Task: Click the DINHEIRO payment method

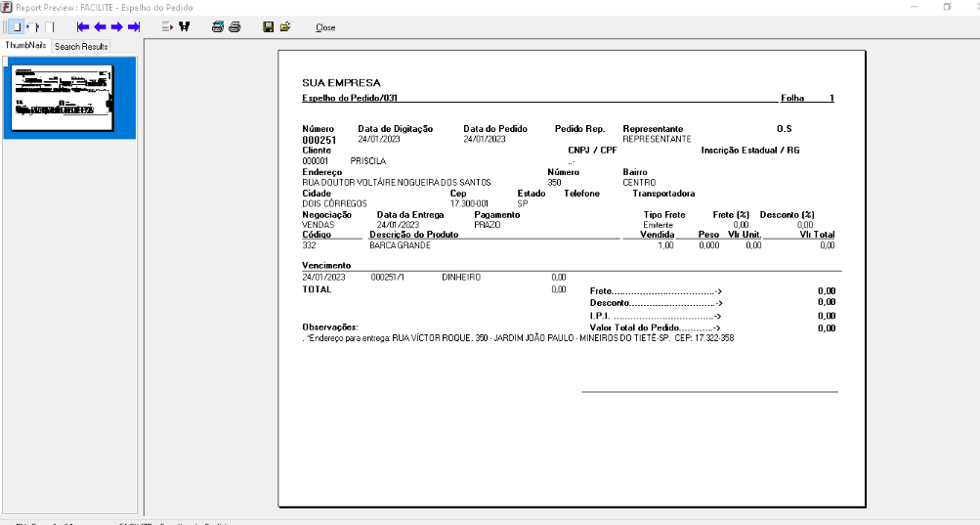Action: point(461,278)
